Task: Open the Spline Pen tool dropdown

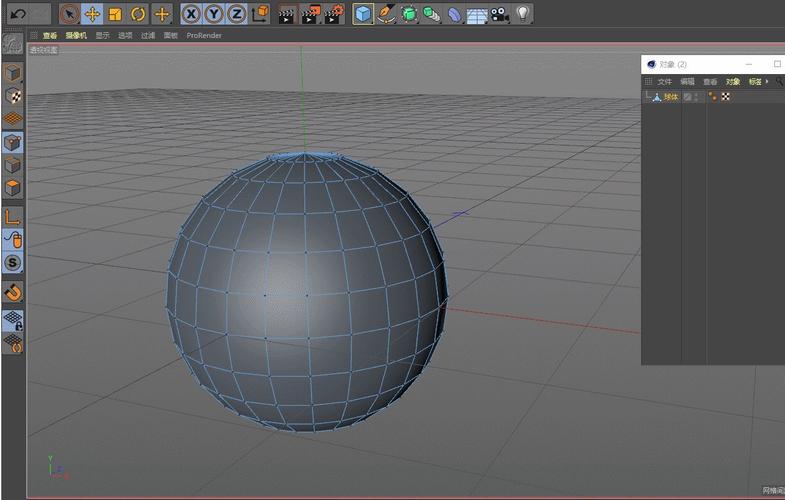Action: click(x=386, y=14)
